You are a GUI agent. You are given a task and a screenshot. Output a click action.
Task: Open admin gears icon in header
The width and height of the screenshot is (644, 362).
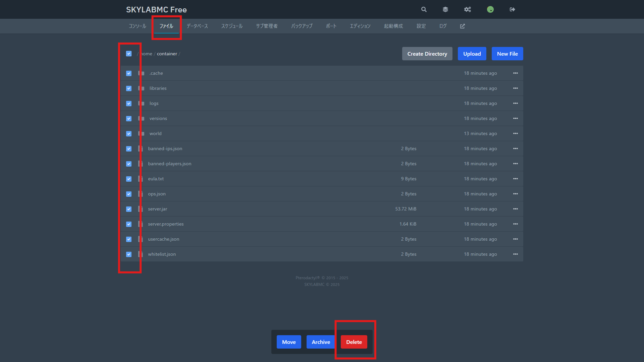468,9
